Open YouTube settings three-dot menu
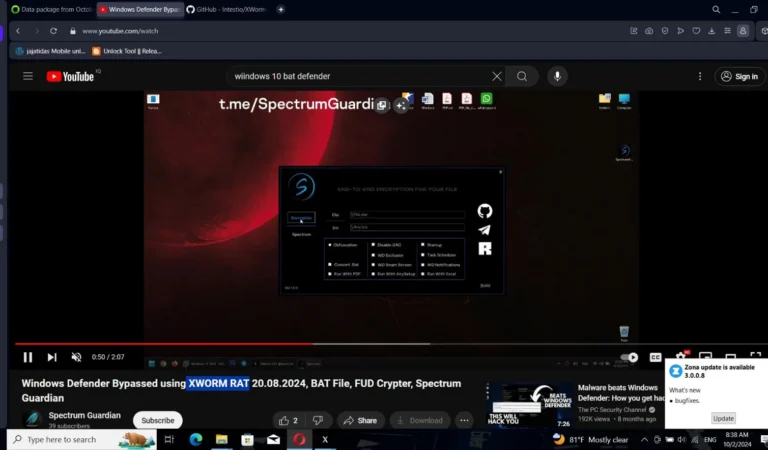 click(x=700, y=76)
